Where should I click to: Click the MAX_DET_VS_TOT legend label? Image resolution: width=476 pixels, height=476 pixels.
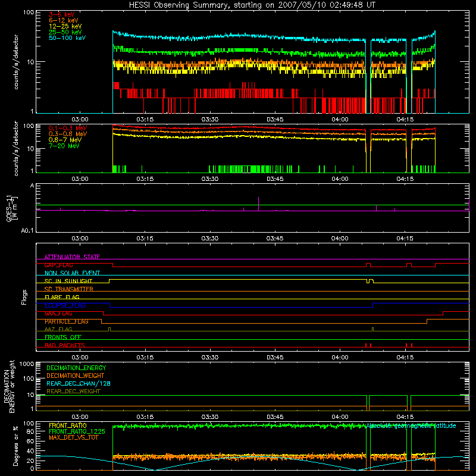pos(73,437)
